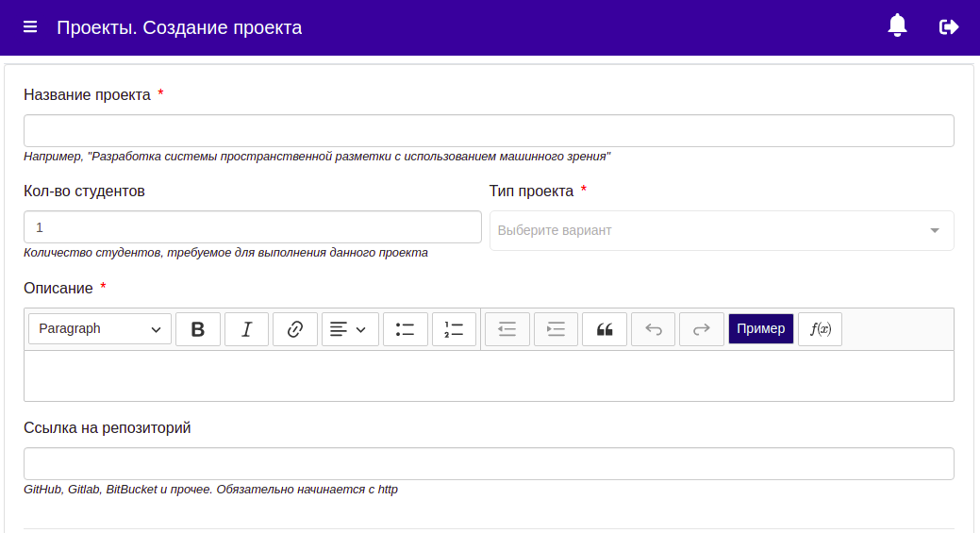Focus the Ссылка на репозиторий field

click(x=489, y=463)
